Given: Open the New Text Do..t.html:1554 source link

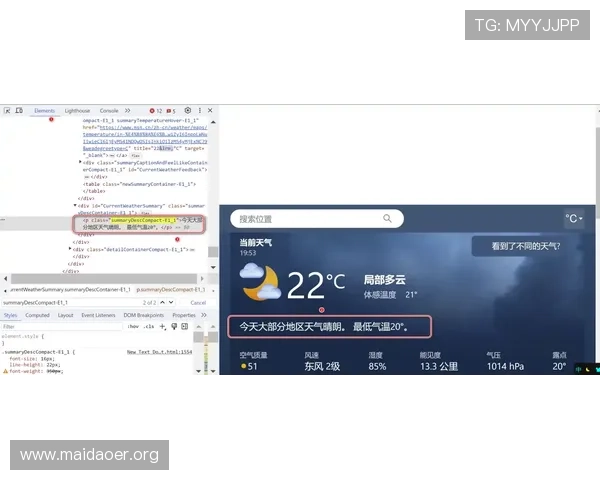Looking at the screenshot, I should [160, 352].
